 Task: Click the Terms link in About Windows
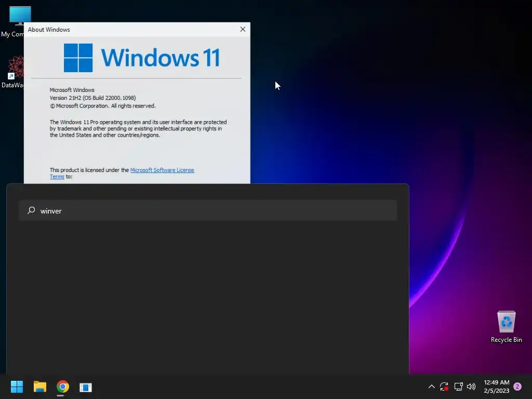pyautogui.click(x=57, y=177)
